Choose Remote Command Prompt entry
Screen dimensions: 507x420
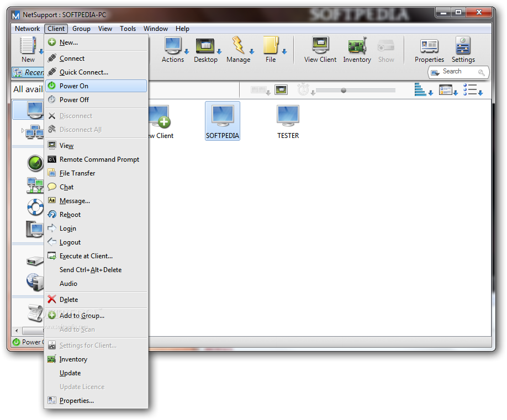pos(96,160)
